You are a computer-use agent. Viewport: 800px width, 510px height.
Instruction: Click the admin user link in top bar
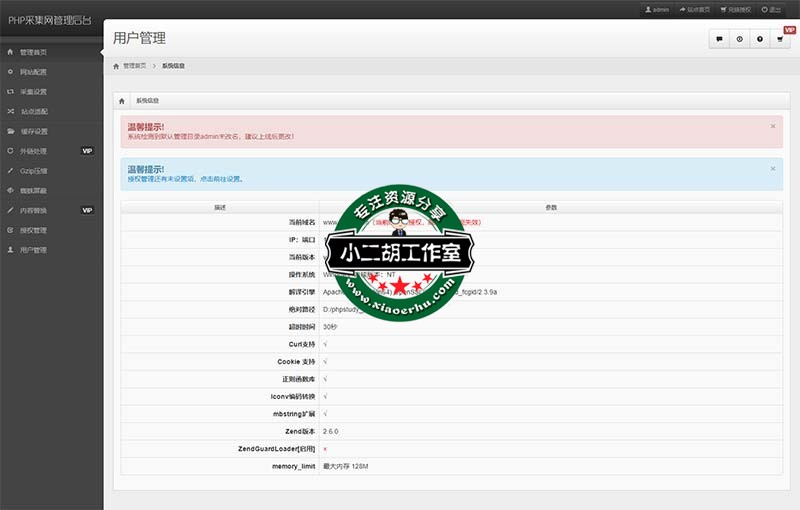[x=656, y=9]
